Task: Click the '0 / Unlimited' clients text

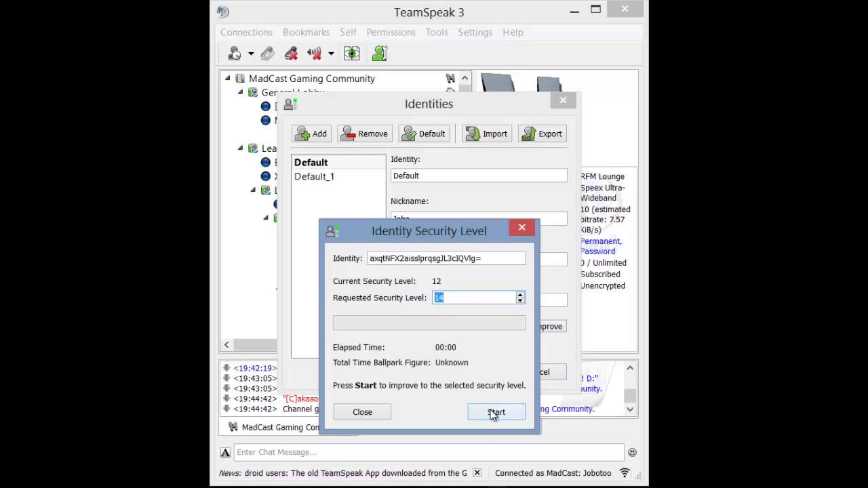Action: [603, 262]
